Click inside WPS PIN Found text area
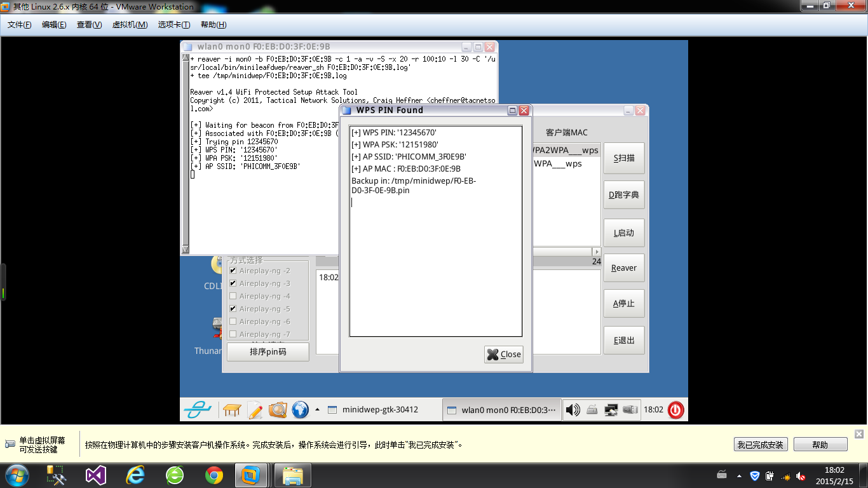 click(x=436, y=231)
